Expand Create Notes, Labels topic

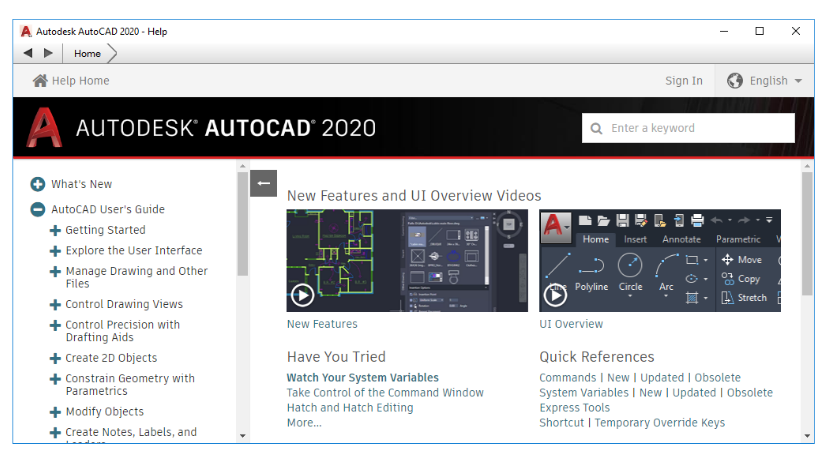pyautogui.click(x=55, y=432)
